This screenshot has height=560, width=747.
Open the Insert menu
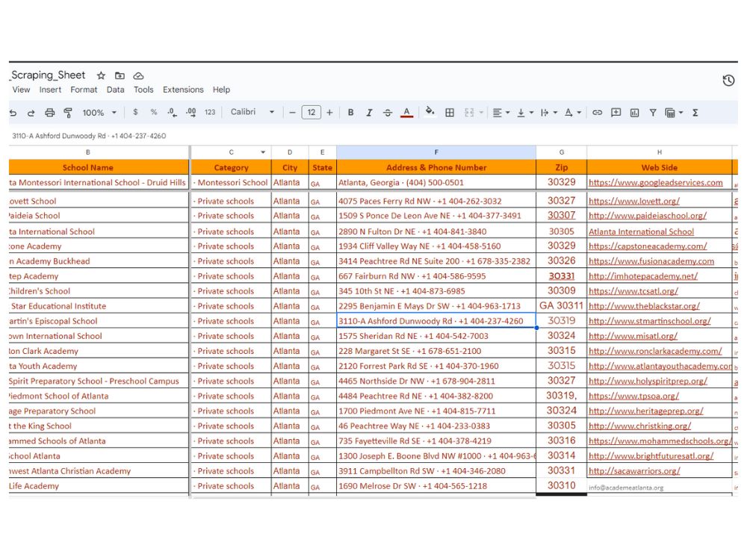click(50, 90)
